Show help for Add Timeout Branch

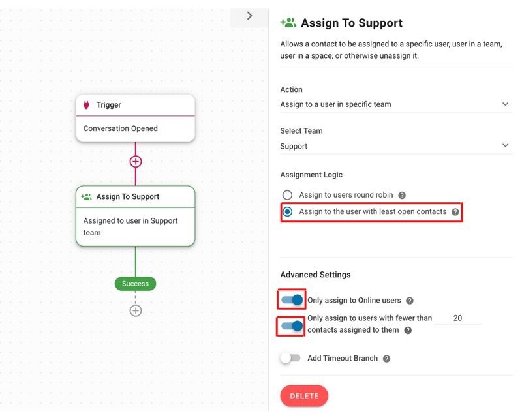coord(386,359)
